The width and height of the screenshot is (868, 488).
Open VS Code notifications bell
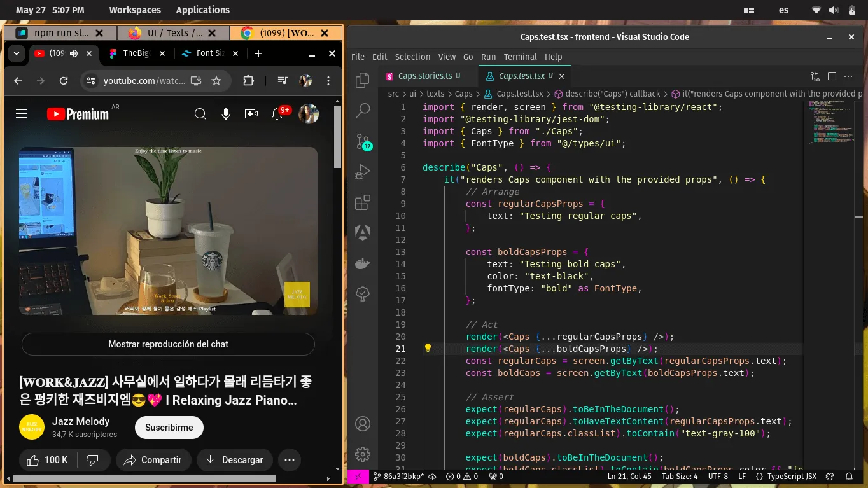click(850, 476)
